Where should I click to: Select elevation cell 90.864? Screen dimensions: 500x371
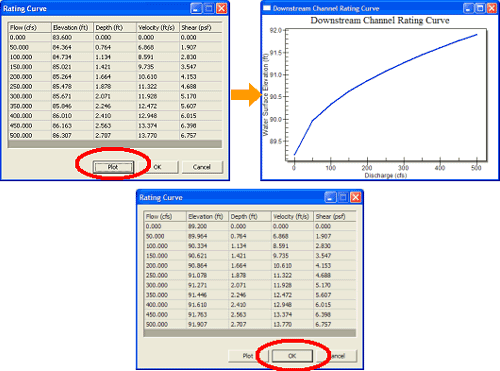click(207, 266)
